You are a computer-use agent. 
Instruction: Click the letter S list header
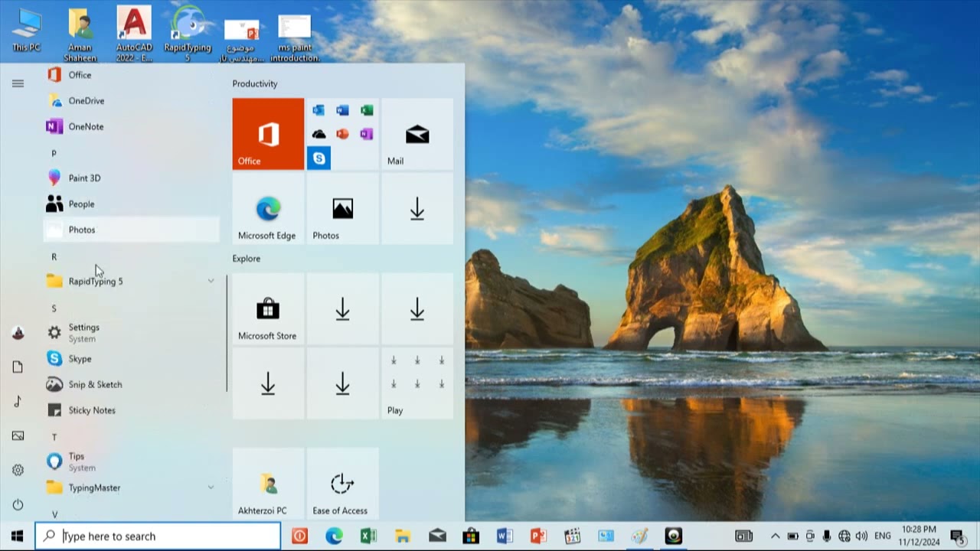54,308
